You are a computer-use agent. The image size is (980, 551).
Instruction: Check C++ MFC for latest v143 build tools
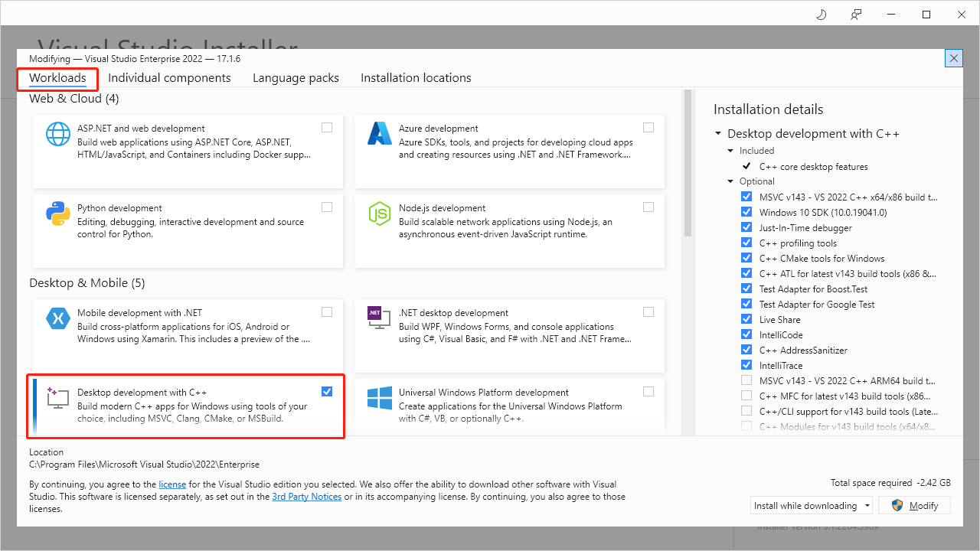click(746, 396)
